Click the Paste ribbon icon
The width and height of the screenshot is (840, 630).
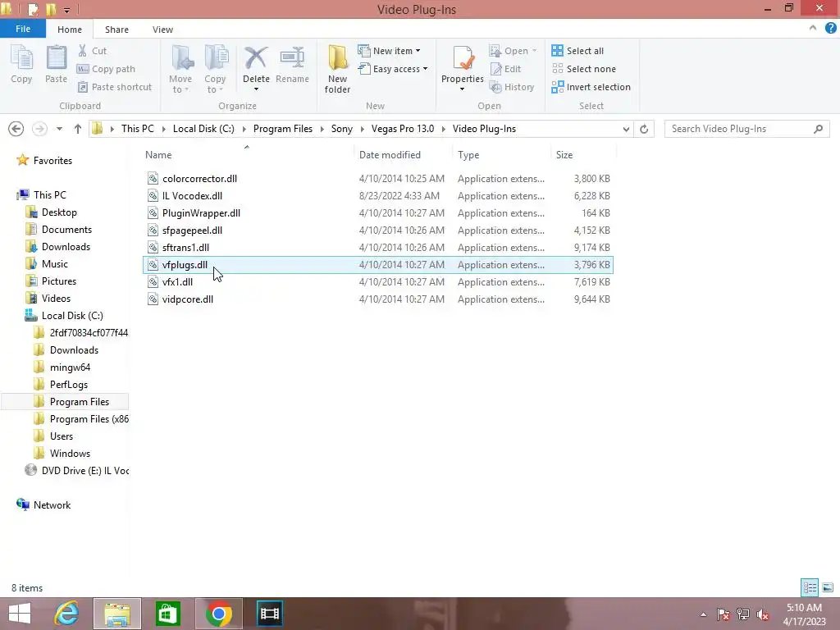click(56, 64)
